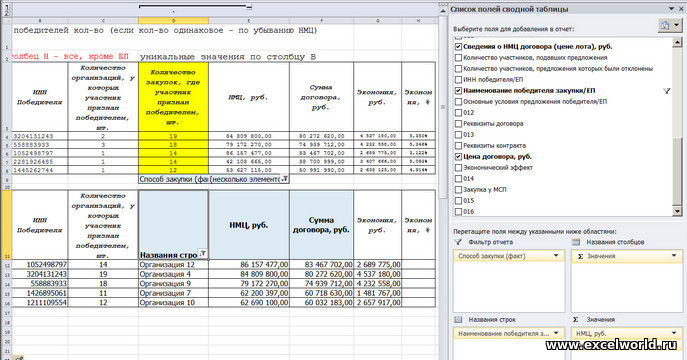The height and width of the screenshot is (360, 687).
Task: Uncheck Цена договора, руб. field
Action: 458,156
